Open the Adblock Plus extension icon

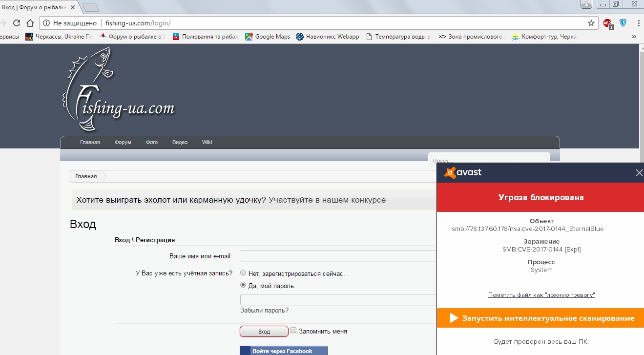(607, 23)
